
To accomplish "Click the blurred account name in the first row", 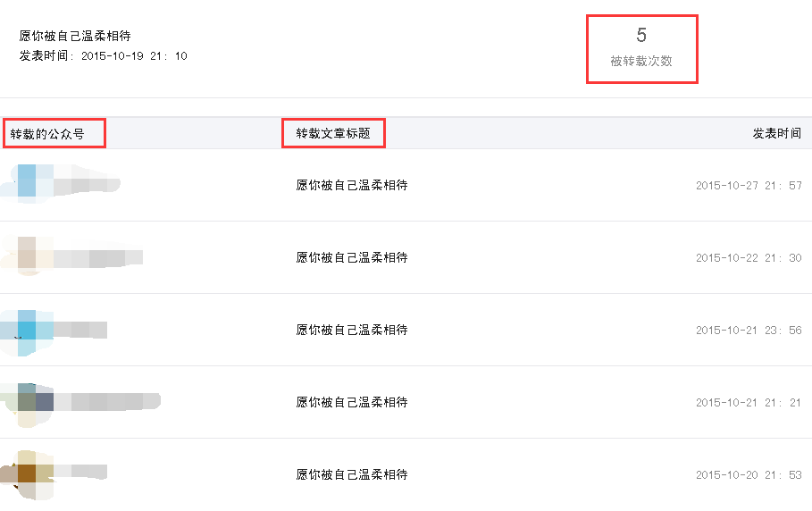I will 87,184.
